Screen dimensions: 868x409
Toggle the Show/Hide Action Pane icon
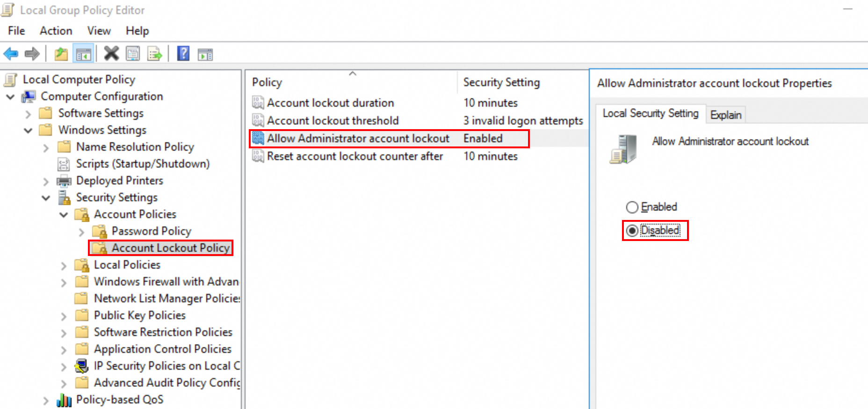[205, 55]
